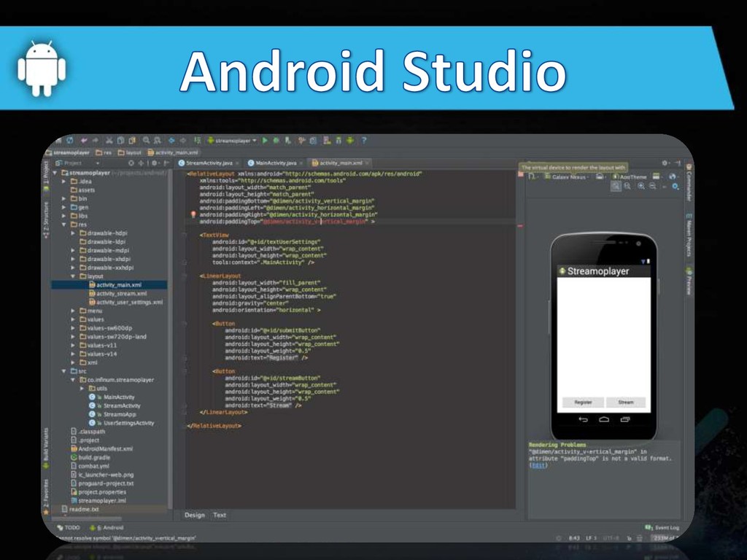The width and height of the screenshot is (747, 560).
Task: Open the TODO tool window tab
Action: pos(68,528)
